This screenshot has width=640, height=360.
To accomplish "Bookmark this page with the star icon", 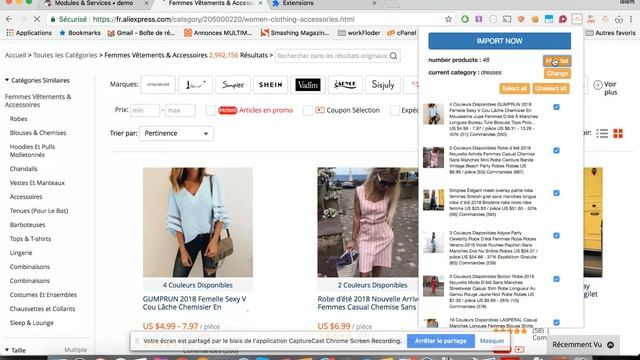I will point(449,19).
